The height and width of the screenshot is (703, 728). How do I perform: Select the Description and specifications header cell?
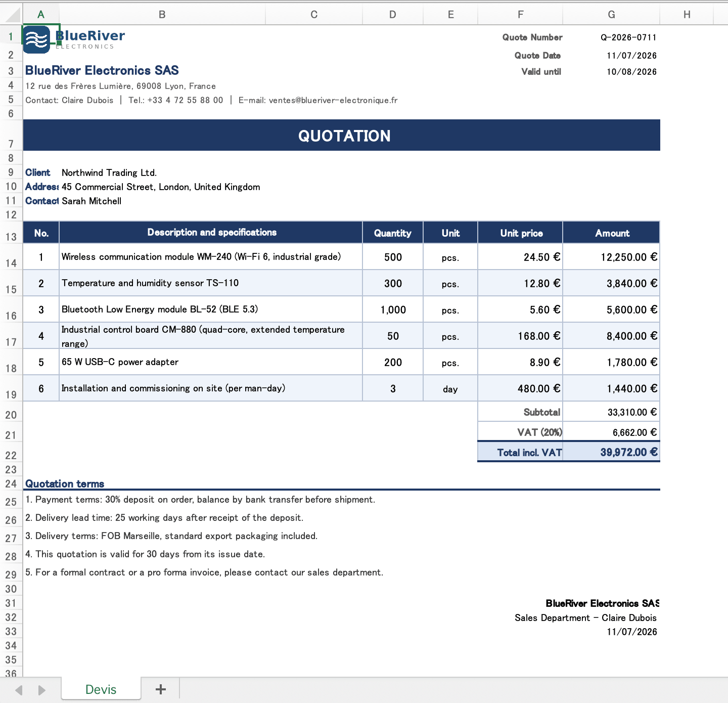pos(211,233)
